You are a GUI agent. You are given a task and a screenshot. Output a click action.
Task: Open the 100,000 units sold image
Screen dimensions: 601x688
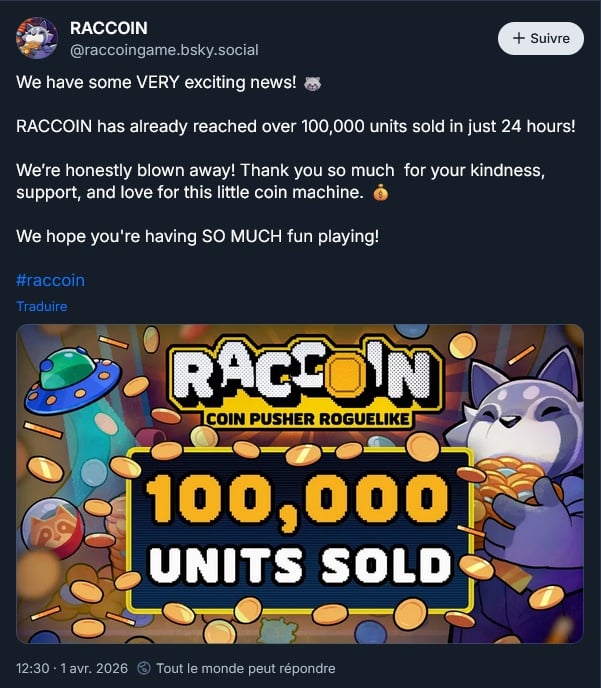pyautogui.click(x=300, y=484)
